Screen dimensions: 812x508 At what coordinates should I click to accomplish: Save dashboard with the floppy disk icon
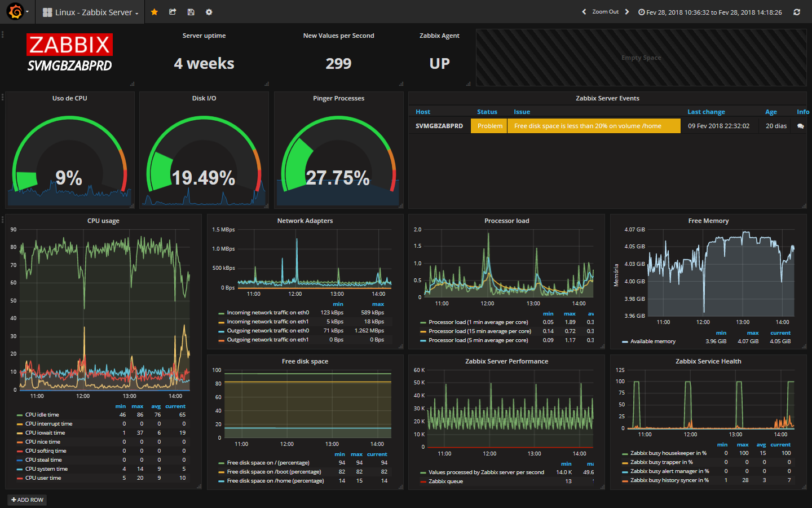[x=191, y=12]
